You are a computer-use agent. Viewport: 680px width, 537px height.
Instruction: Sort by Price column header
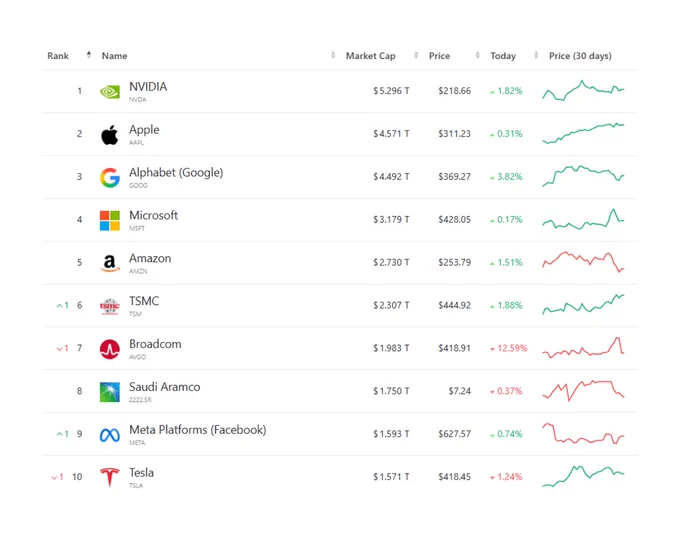[x=439, y=56]
